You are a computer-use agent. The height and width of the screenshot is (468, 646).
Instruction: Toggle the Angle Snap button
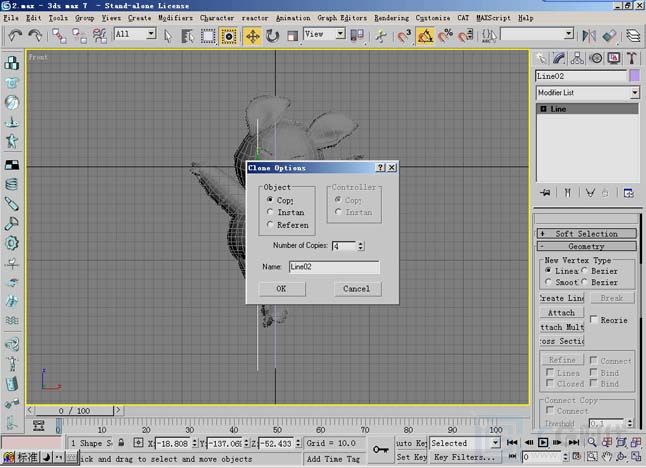425,36
